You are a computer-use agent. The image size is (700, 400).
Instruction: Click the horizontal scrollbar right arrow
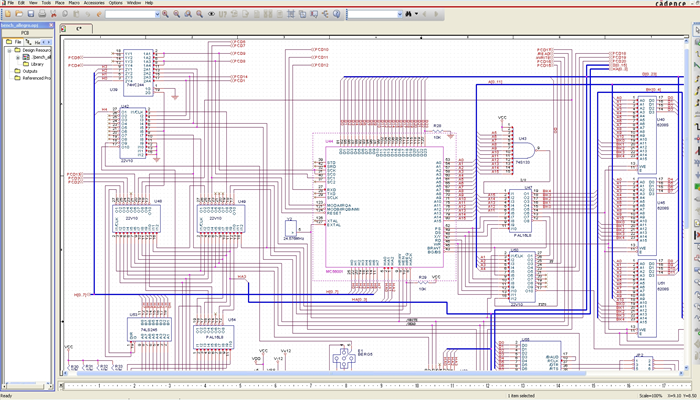click(x=681, y=373)
